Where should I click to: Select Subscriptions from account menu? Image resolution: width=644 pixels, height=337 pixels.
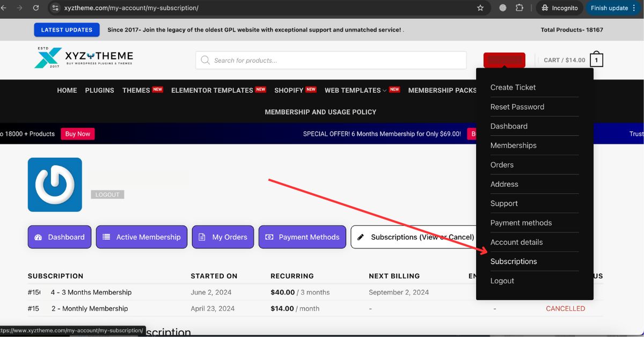click(x=514, y=261)
